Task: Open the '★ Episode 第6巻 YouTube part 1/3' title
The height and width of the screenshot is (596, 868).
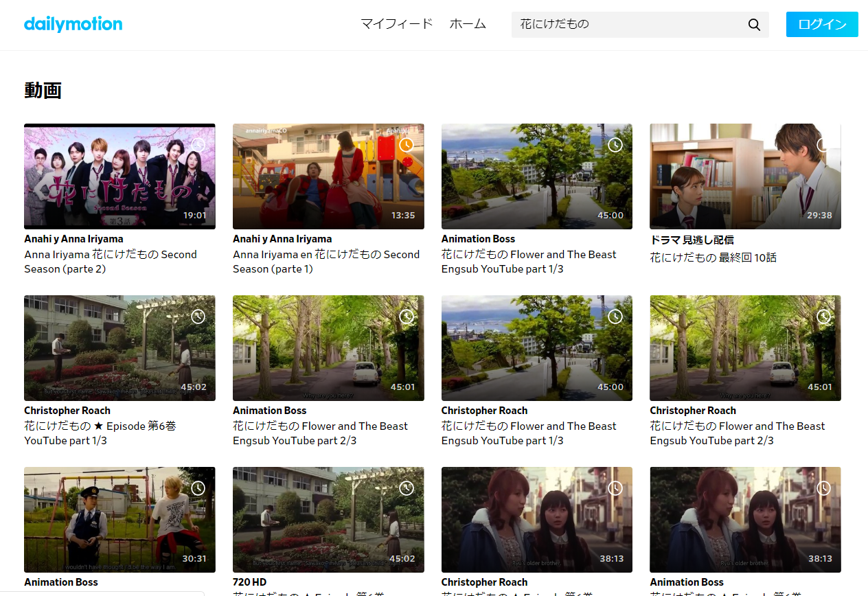Action: (x=100, y=433)
